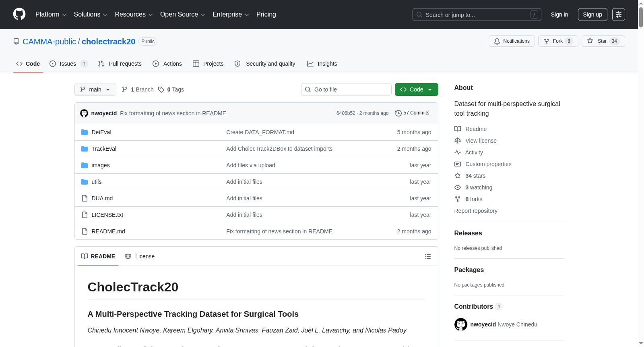The image size is (644, 347).
Task: Open the Security and quality tab
Action: pyautogui.click(x=265, y=64)
